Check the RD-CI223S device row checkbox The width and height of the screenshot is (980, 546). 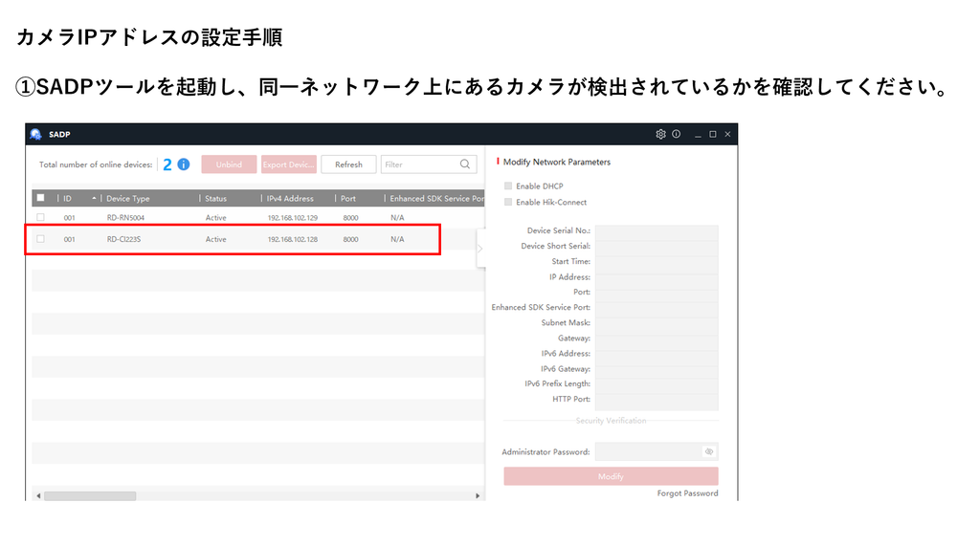(x=40, y=239)
